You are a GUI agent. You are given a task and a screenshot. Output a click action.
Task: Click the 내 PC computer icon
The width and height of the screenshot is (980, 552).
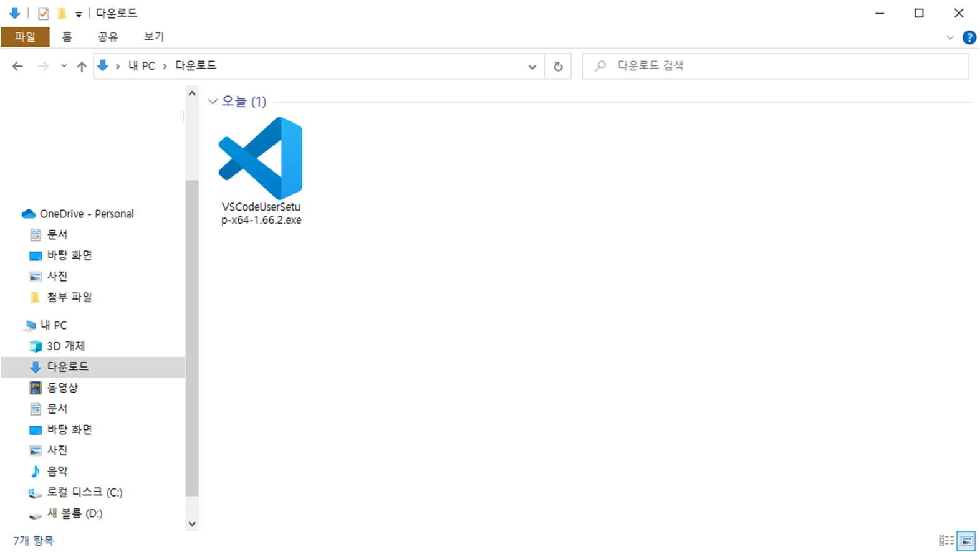(29, 325)
